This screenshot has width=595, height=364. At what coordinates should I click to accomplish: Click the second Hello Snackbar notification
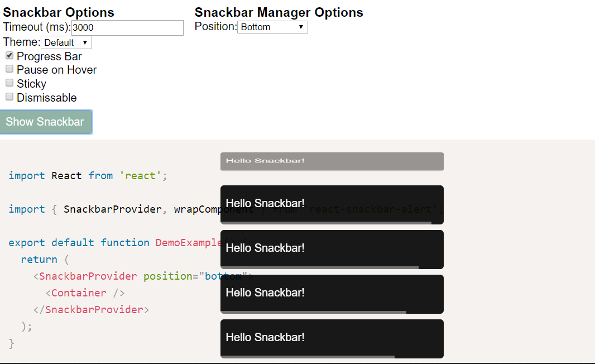332,204
